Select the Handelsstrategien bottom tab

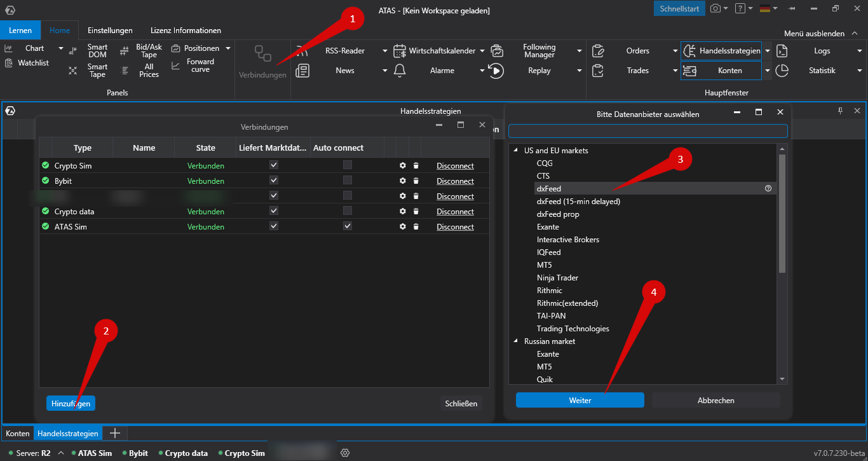click(68, 434)
